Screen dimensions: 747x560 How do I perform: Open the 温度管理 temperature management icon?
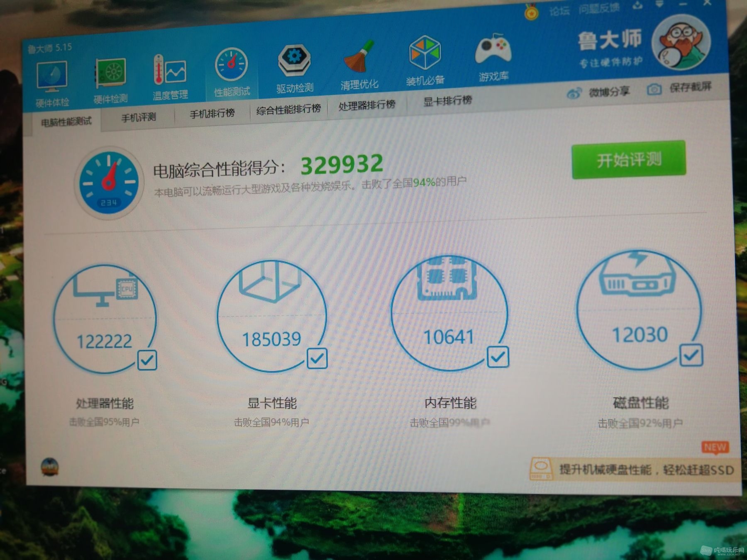tap(170, 70)
